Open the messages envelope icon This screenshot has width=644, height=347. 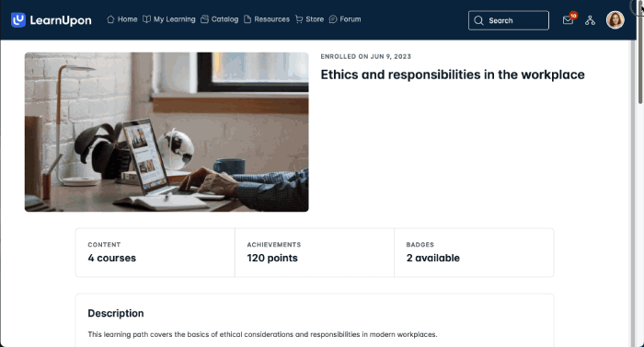coord(569,19)
